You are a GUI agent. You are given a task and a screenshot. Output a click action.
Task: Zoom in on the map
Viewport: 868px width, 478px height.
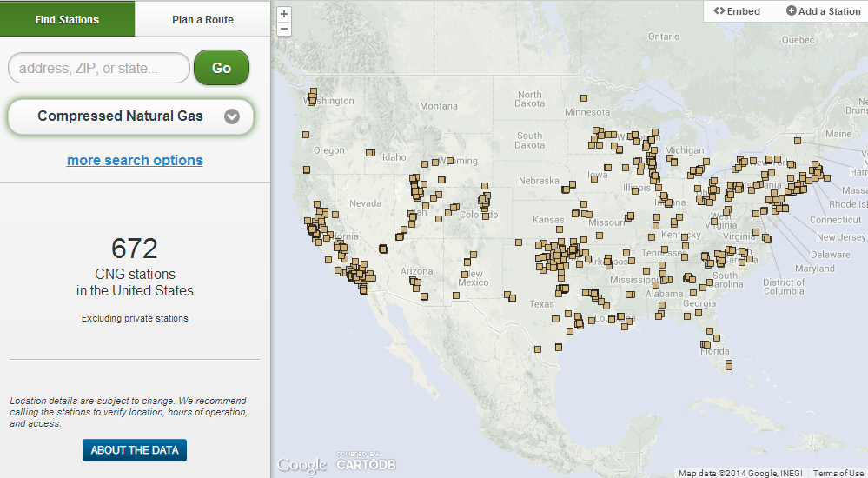click(284, 15)
